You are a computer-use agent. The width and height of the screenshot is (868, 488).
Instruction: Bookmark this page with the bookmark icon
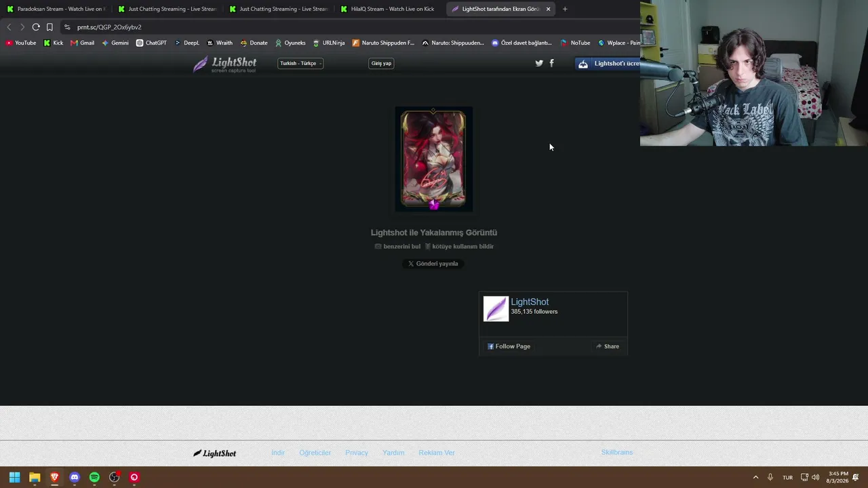pos(50,27)
